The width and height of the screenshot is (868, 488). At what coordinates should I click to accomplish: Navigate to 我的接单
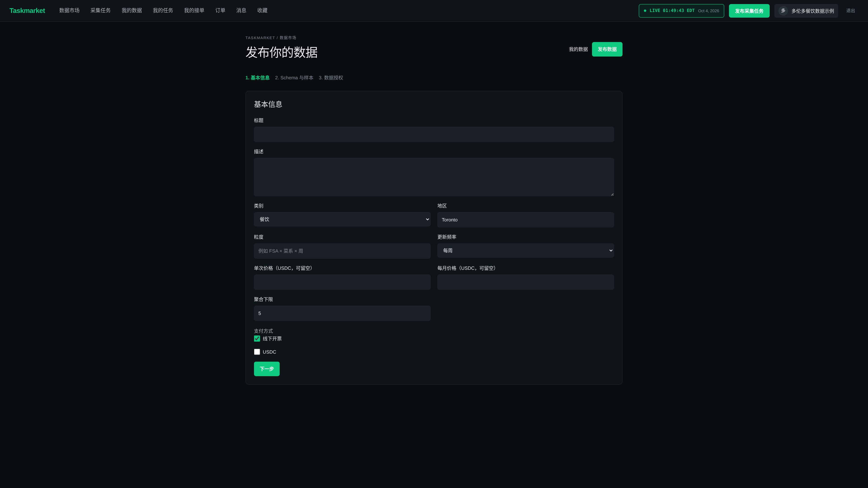[x=194, y=10]
